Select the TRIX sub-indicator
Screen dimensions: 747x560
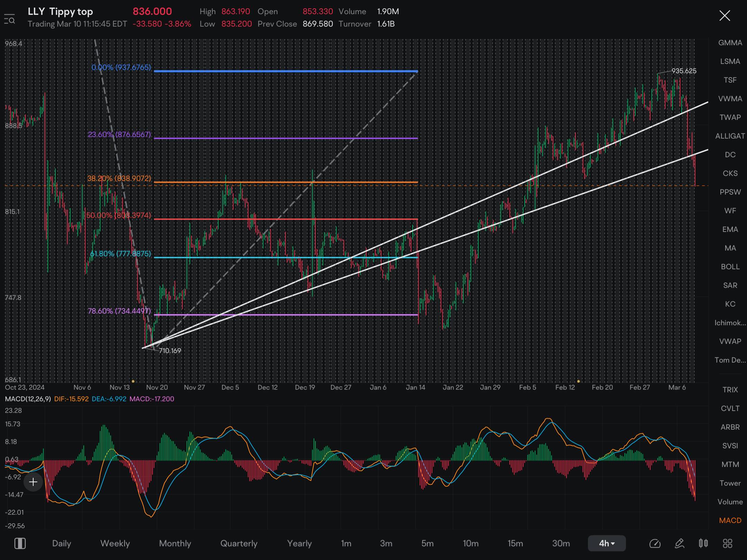(730, 390)
